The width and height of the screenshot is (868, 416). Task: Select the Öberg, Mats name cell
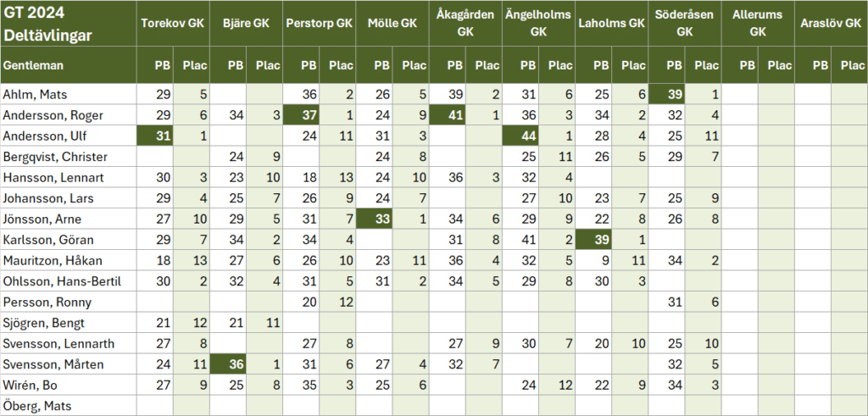click(68, 406)
